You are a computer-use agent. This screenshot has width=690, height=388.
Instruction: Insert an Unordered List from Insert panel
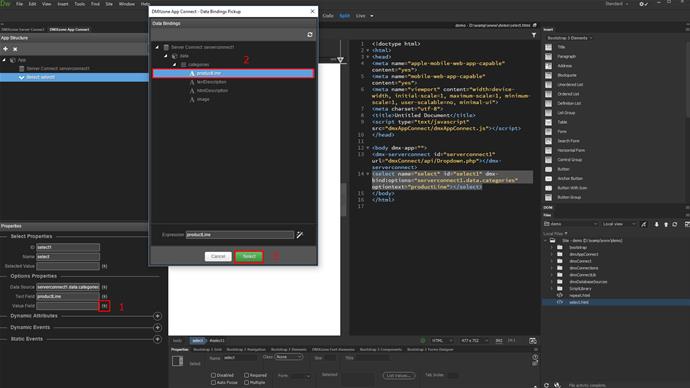click(570, 84)
